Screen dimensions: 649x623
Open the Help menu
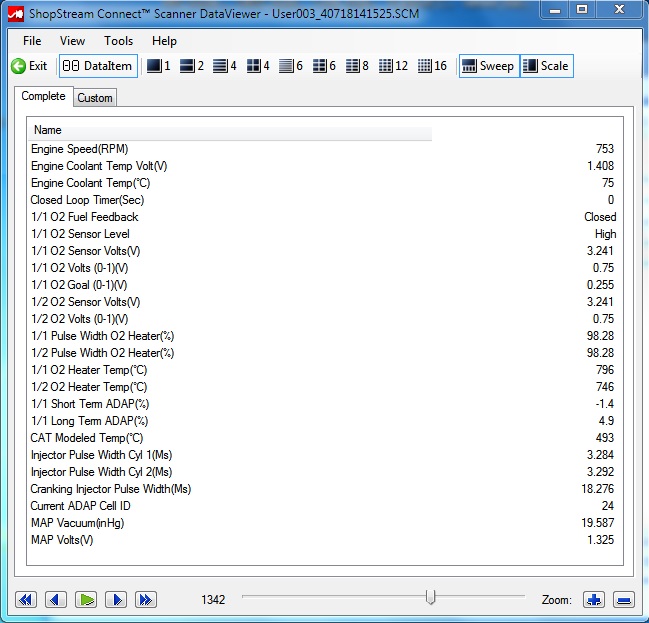[164, 41]
